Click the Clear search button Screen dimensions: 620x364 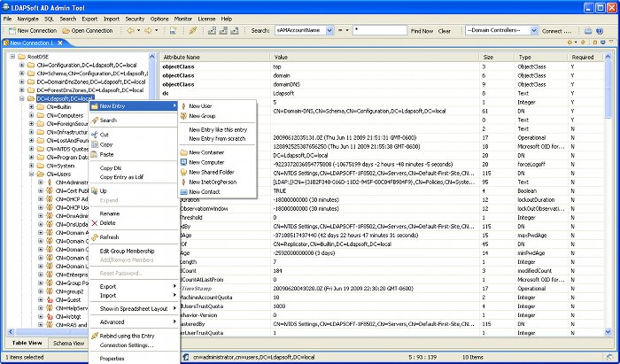pyautogui.click(x=445, y=30)
